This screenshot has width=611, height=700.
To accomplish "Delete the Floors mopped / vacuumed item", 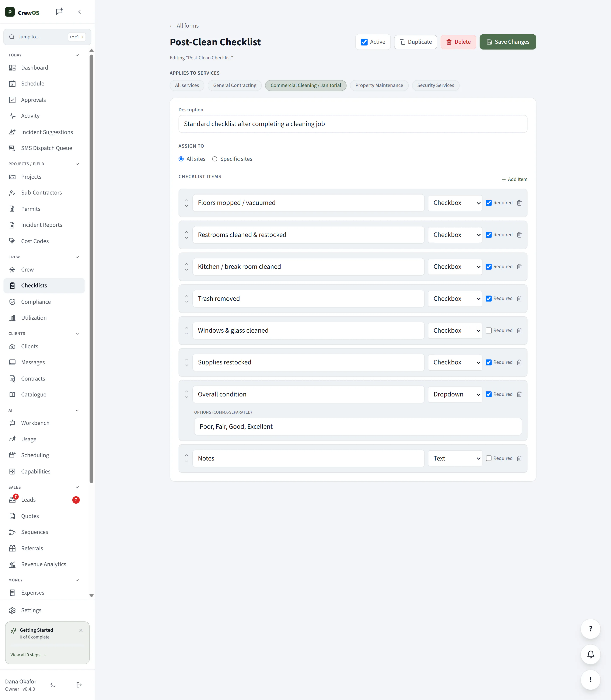I will (x=519, y=203).
